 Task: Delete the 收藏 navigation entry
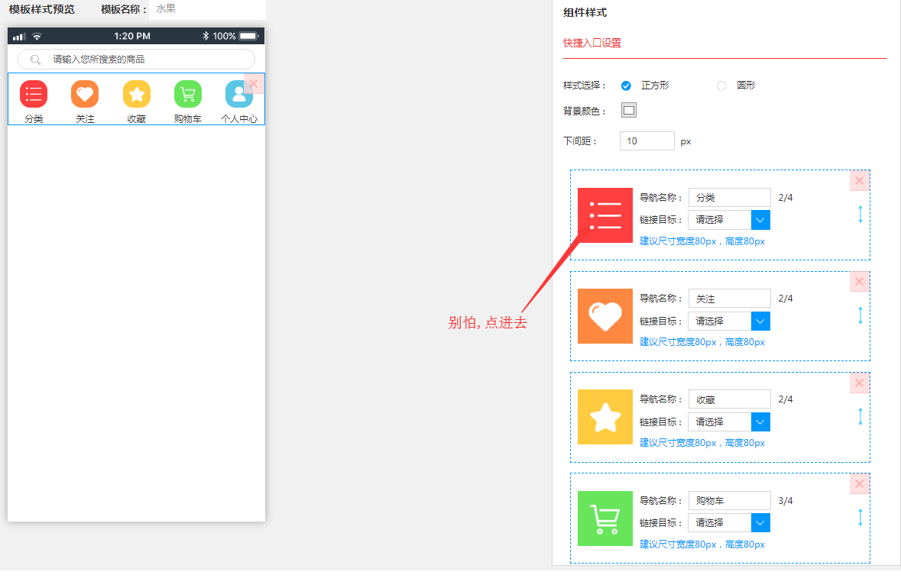point(859,383)
